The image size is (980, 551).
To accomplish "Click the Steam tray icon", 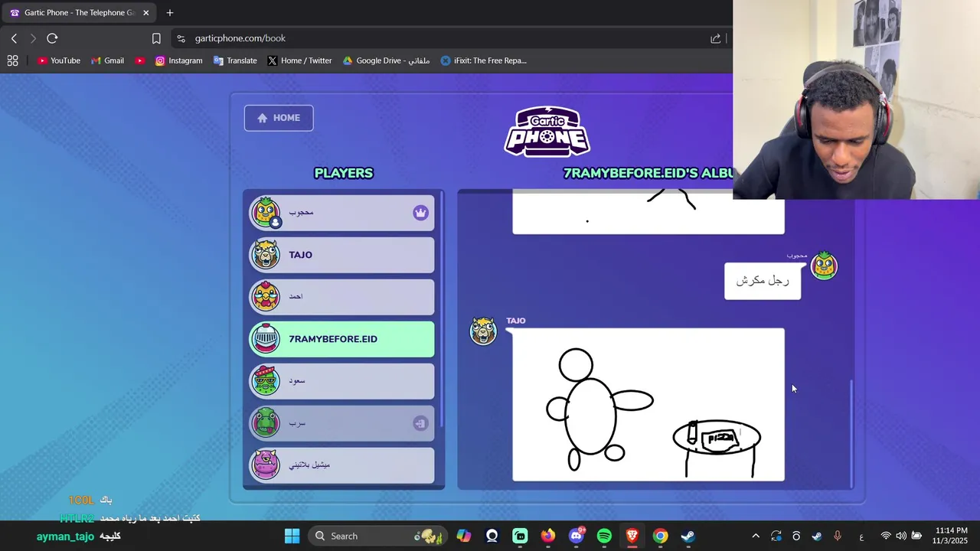I will [x=817, y=536].
